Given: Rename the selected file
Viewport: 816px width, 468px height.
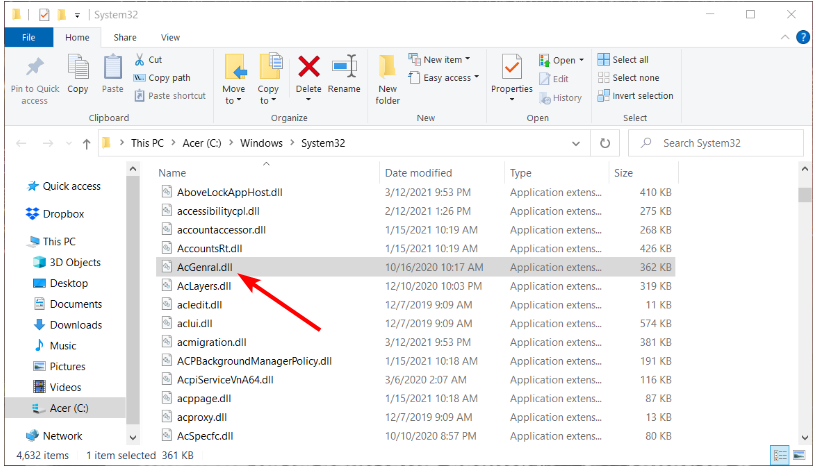Looking at the screenshot, I should (x=344, y=74).
